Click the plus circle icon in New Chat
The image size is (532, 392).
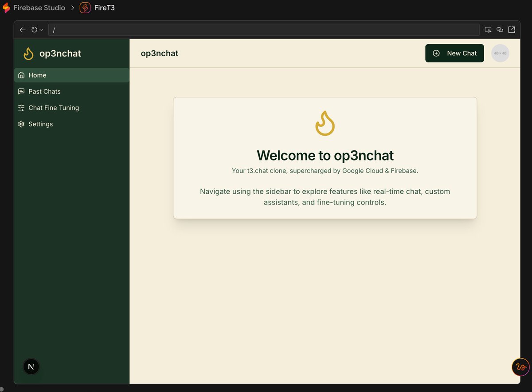436,53
